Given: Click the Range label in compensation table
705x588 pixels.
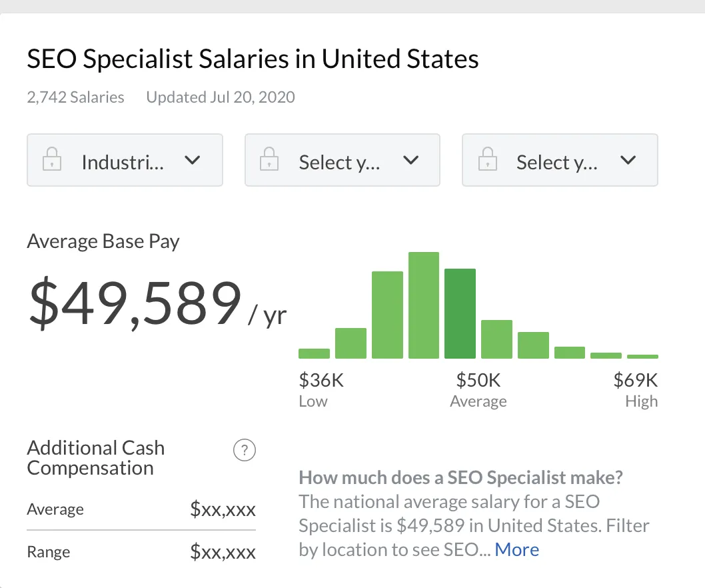Looking at the screenshot, I should 49,552.
